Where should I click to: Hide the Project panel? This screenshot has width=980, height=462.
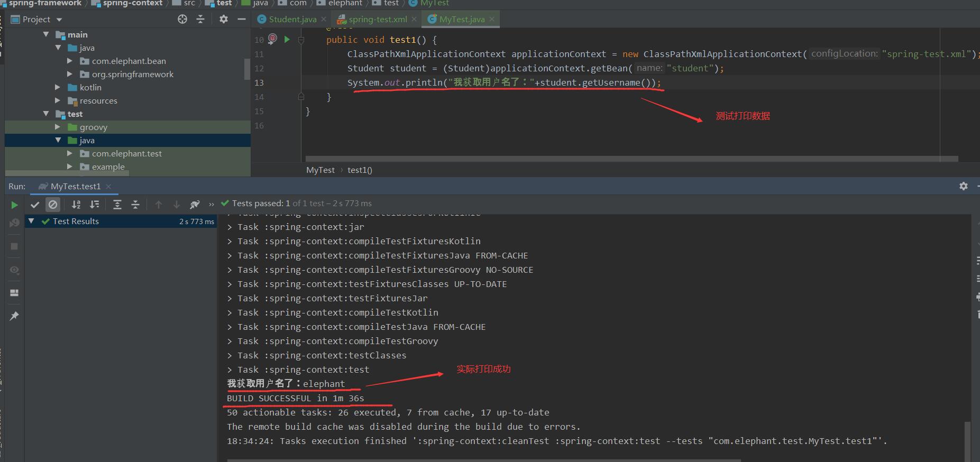[242, 19]
